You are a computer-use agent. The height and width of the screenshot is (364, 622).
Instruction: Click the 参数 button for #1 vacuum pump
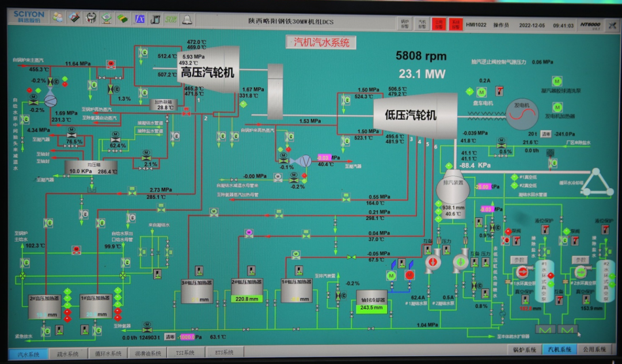coord(518,260)
